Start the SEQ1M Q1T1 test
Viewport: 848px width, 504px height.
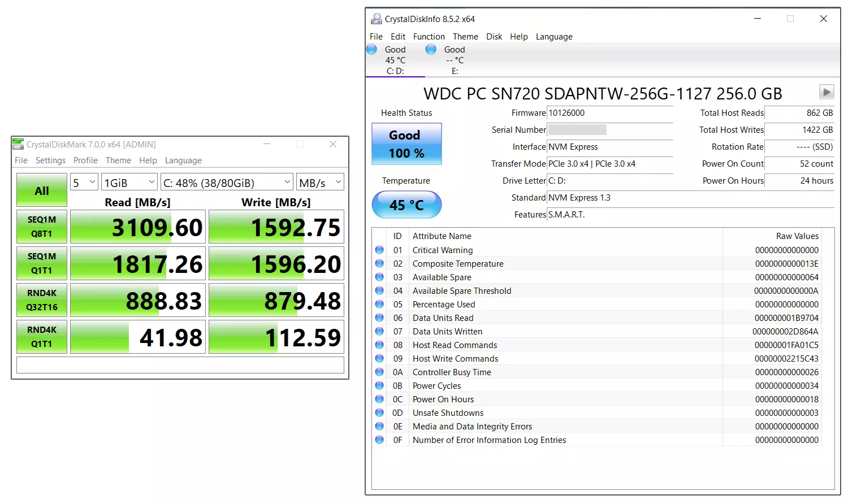42,263
